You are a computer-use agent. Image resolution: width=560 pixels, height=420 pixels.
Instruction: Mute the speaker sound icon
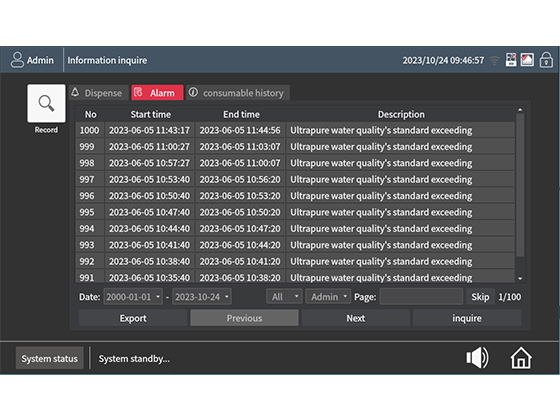click(x=477, y=358)
